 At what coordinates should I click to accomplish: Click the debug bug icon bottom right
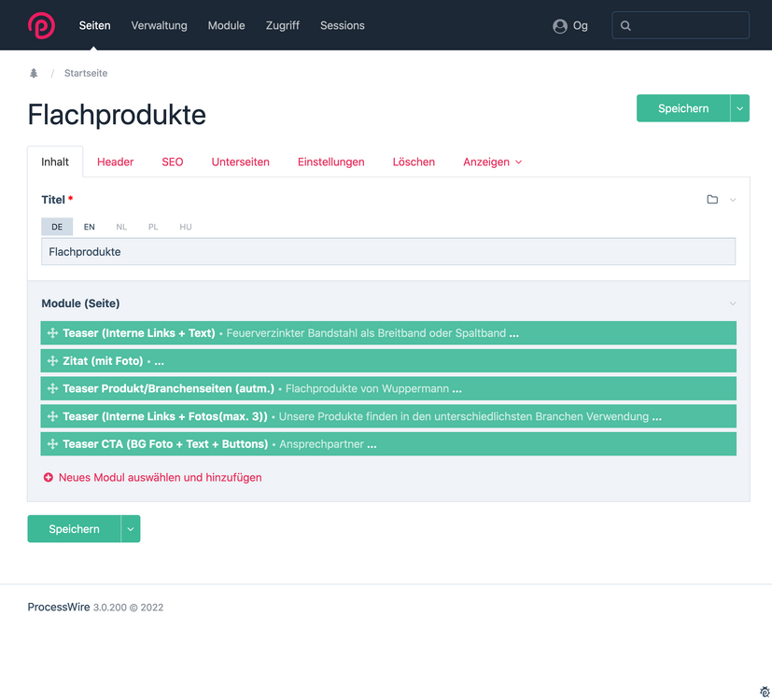click(765, 692)
